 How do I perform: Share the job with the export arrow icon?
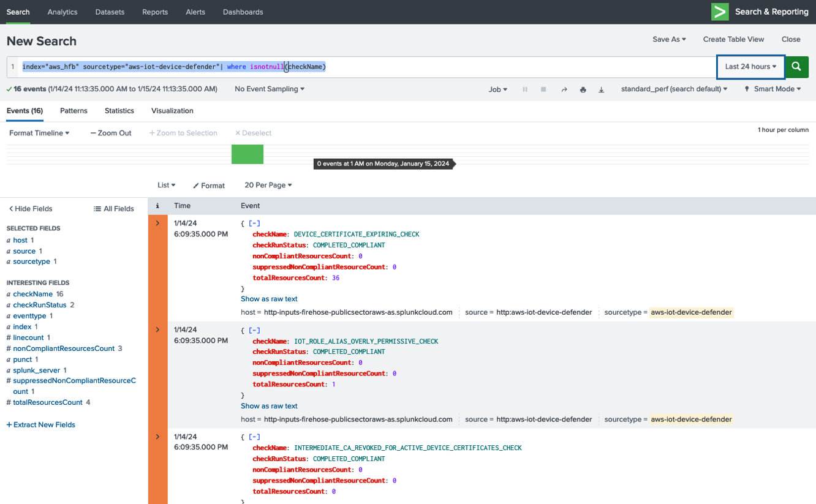[x=564, y=89]
